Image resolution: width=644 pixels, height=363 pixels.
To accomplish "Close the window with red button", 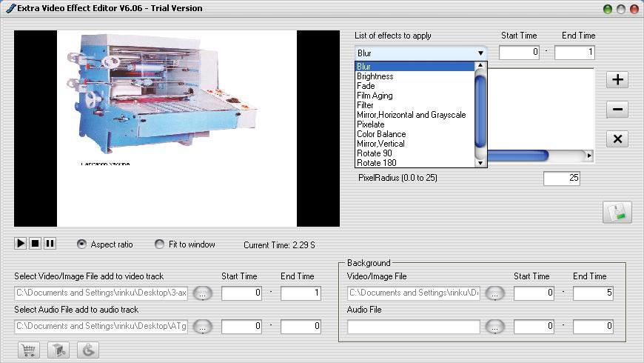I will pyautogui.click(x=634, y=9).
